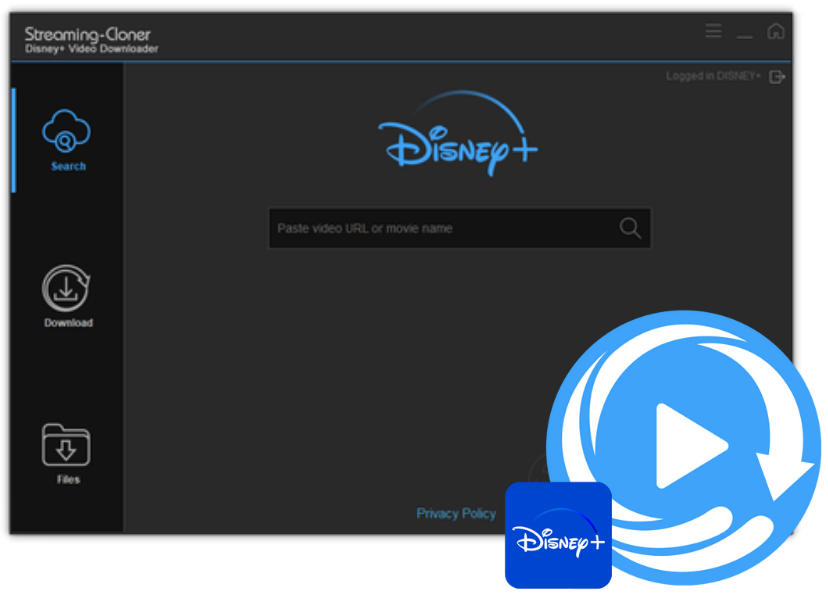Viewport: 828px width, 594px height.
Task: Click 'Disney+ Video Downloader' subtitle text
Action: 91,49
